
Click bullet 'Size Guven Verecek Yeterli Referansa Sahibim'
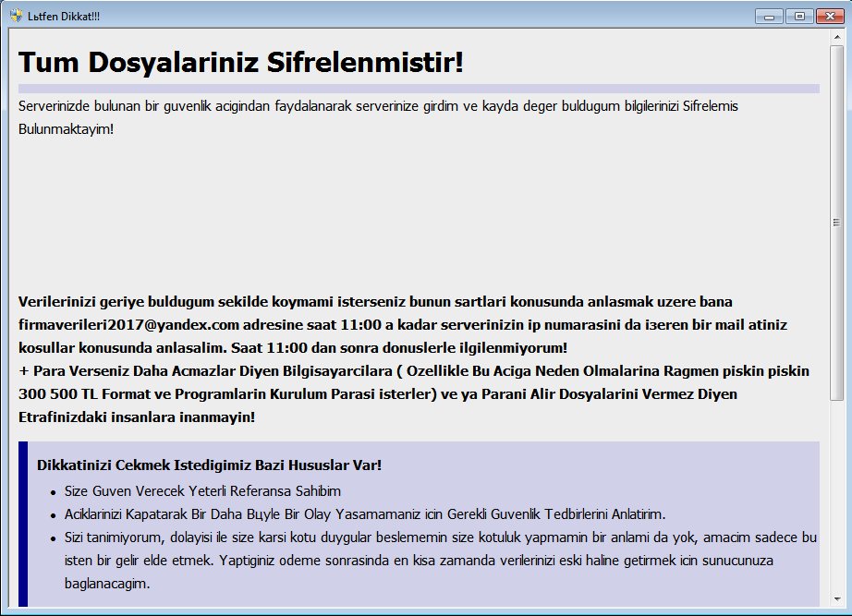pyautogui.click(x=202, y=491)
